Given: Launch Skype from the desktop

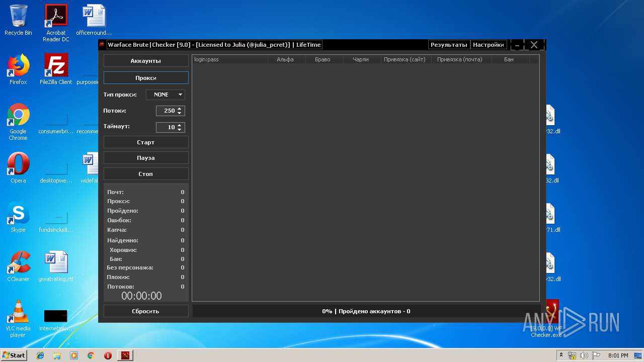Looking at the screenshot, I should tap(18, 217).
